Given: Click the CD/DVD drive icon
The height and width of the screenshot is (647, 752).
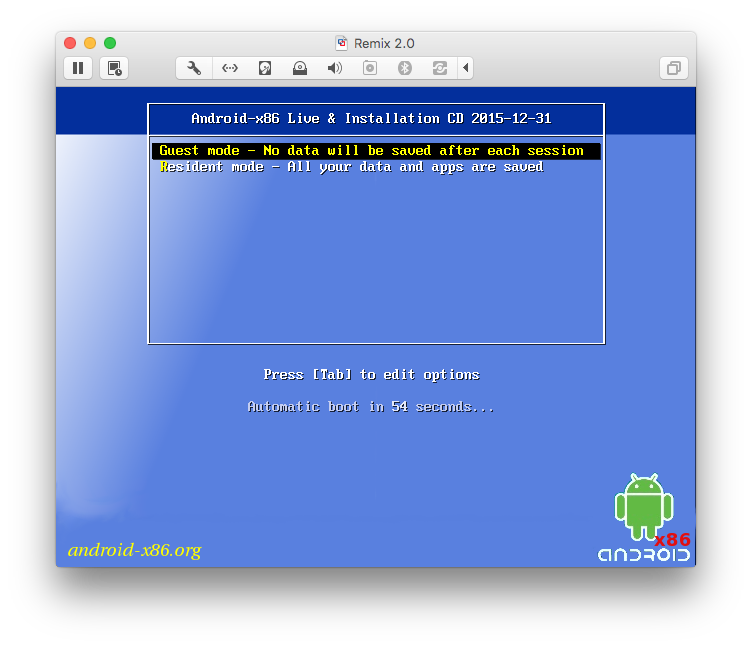Looking at the screenshot, I should coord(300,68).
